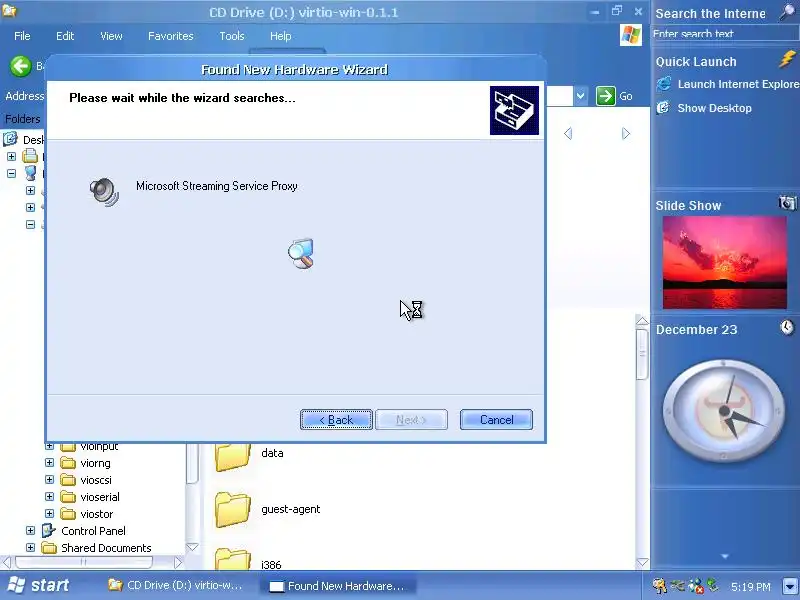The height and width of the screenshot is (600, 800).
Task: Open the File menu
Action: pyautogui.click(x=22, y=36)
